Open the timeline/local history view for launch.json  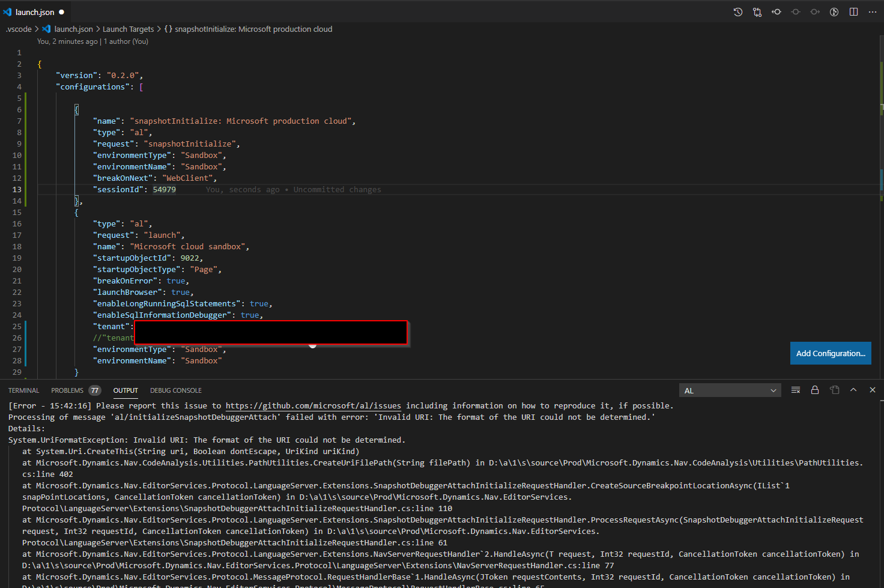click(738, 11)
